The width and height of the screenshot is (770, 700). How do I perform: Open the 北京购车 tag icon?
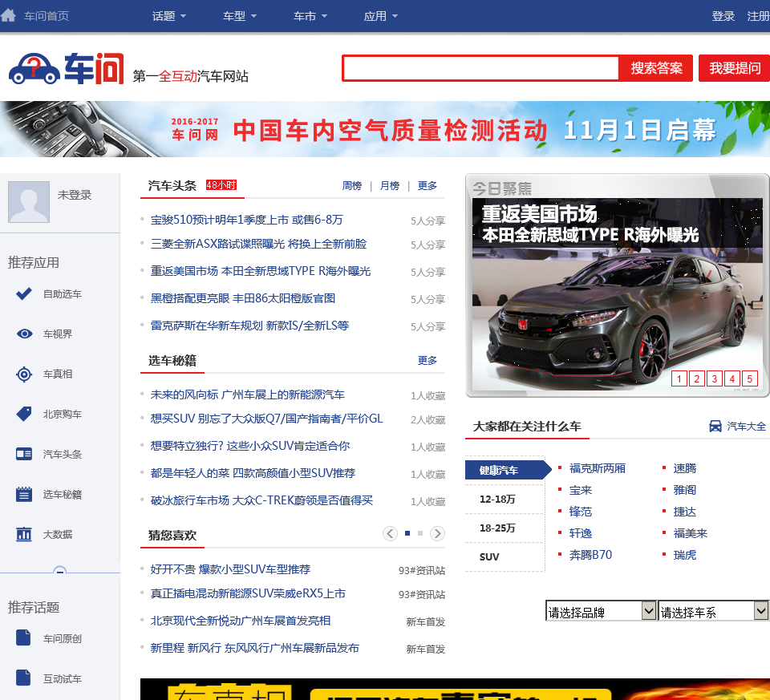[x=24, y=414]
